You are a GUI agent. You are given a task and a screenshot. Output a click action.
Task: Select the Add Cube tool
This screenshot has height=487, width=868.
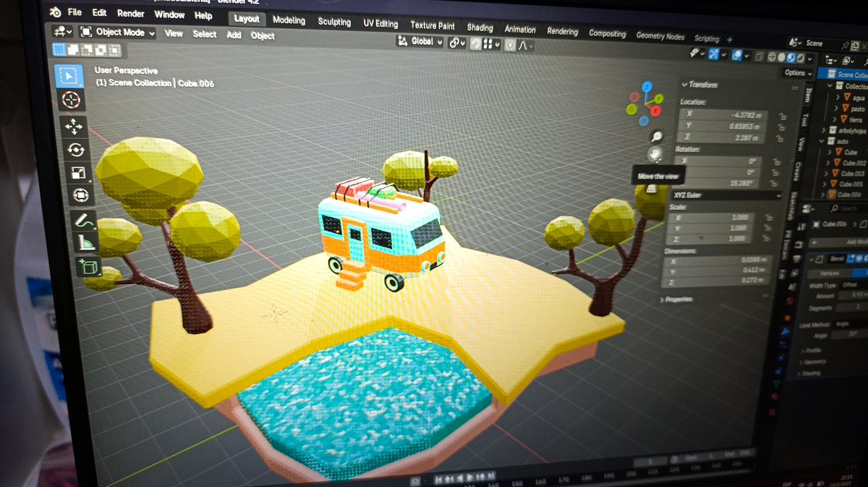pos(88,267)
